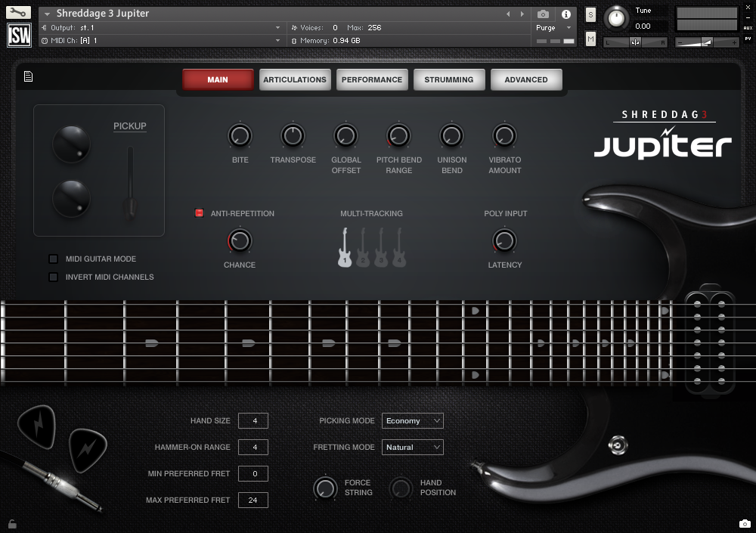Viewport: 756px width, 533px height.
Task: Click the info (i) icon in the header
Action: pos(565,14)
